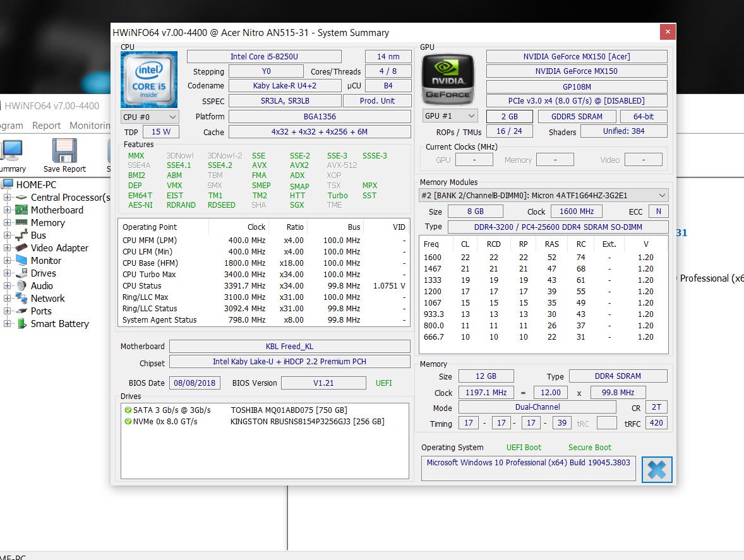Open the GPU #1 selector dropdown

click(x=449, y=116)
